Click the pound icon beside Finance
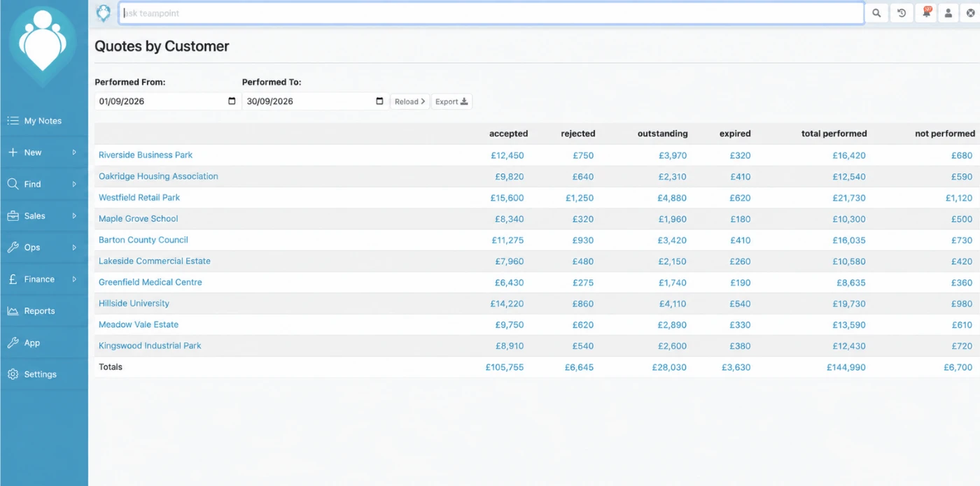Image resolution: width=980 pixels, height=486 pixels. point(13,279)
